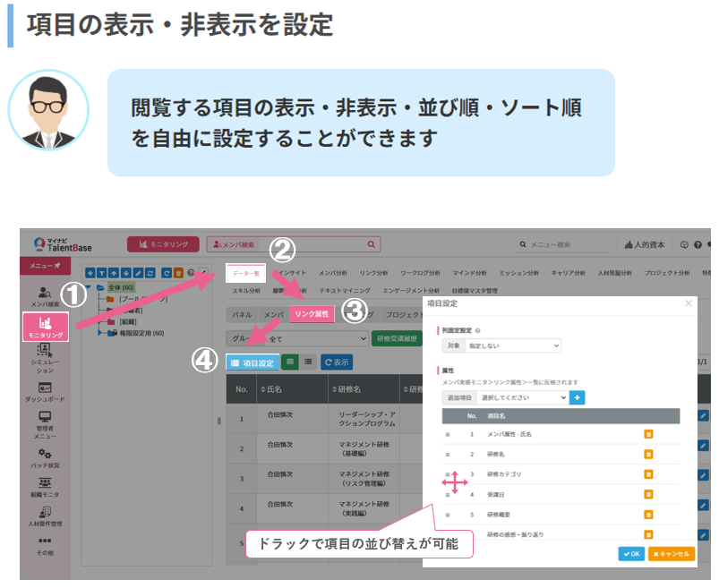Click the blue 表示 button
Image resolution: width=719 pixels, height=588 pixels.
337,362
